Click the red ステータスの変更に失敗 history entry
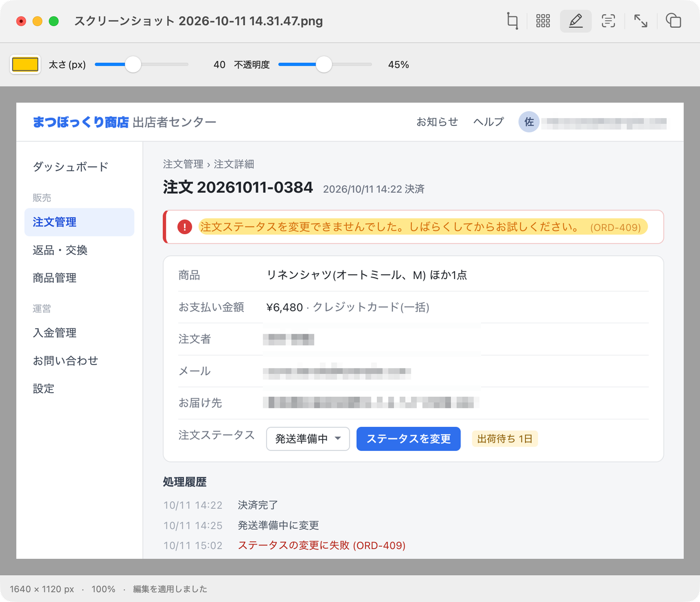This screenshot has height=602, width=700. pyautogui.click(x=322, y=546)
